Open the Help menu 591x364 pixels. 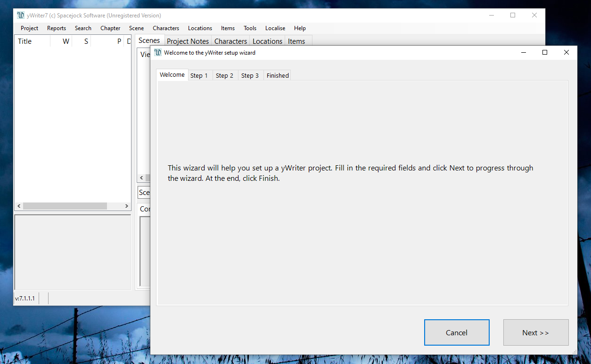pos(300,28)
